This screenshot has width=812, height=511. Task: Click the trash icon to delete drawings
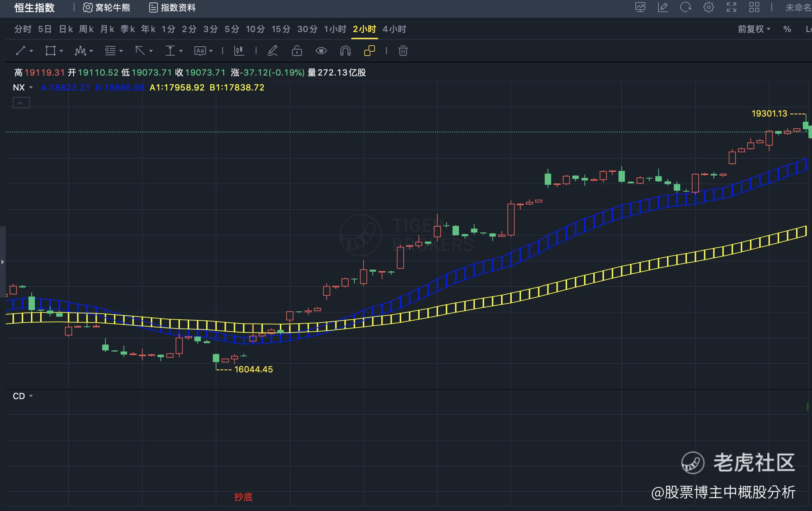[403, 51]
